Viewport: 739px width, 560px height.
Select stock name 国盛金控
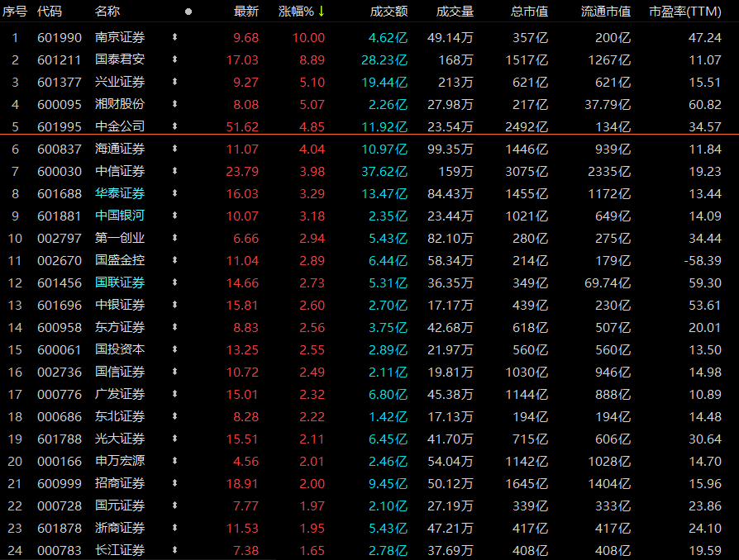(x=120, y=260)
